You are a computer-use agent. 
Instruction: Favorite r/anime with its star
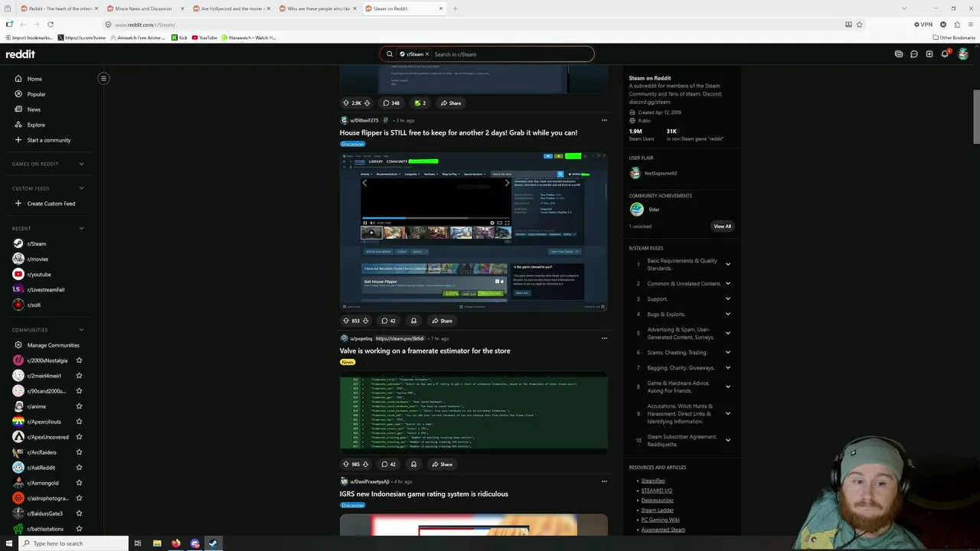[79, 406]
